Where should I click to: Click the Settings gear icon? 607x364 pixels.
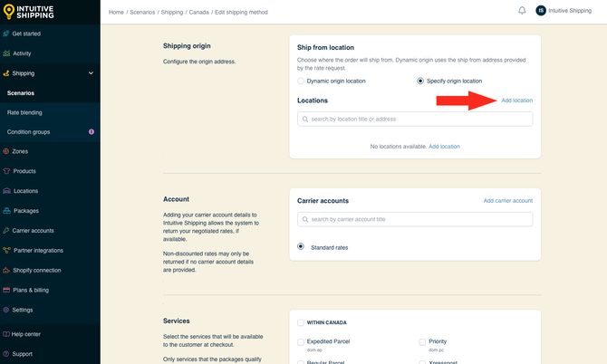[5, 310]
